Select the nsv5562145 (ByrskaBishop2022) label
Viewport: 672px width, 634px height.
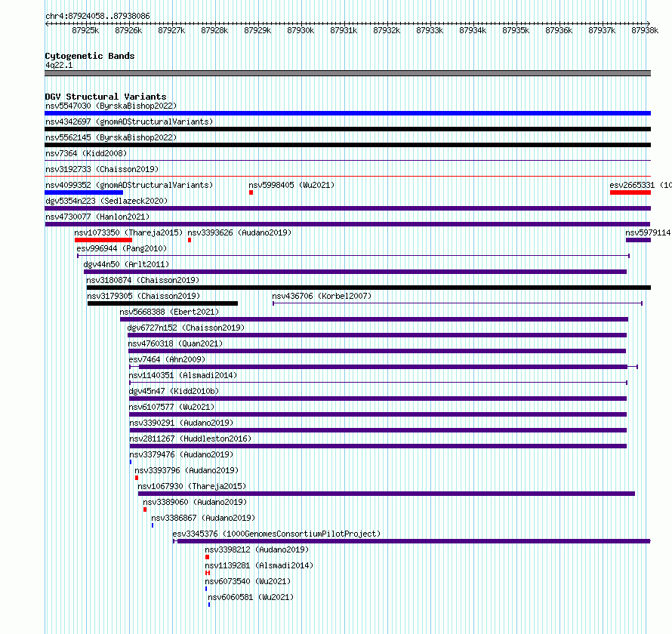point(111,137)
